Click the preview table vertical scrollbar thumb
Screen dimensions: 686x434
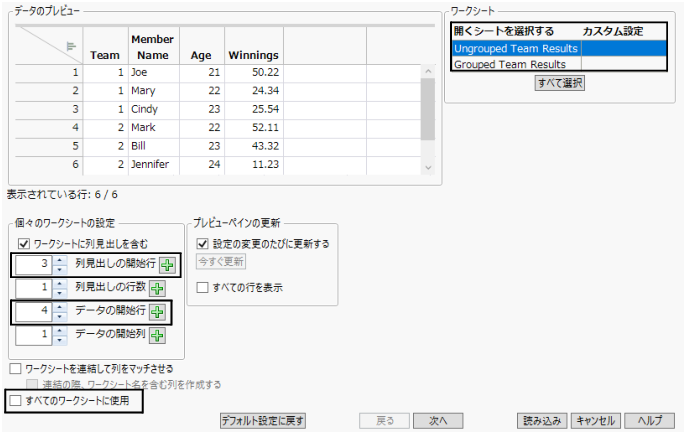428,109
